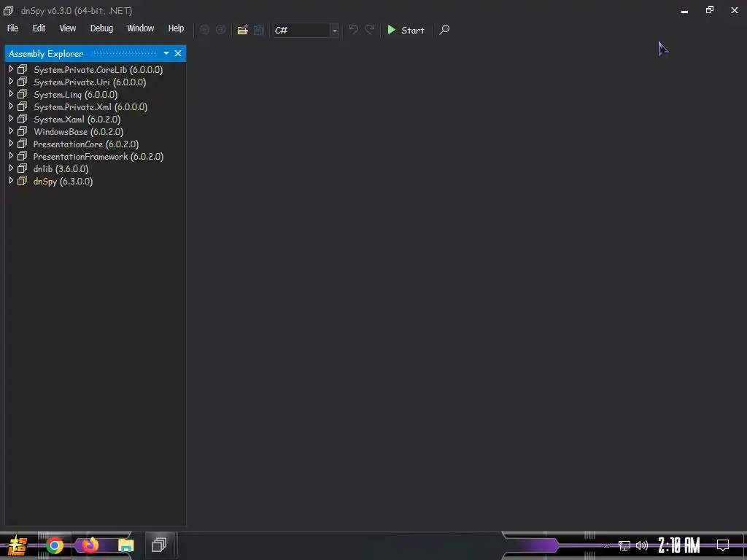Select System.Xaml (6.0.2.0) text

(x=77, y=120)
